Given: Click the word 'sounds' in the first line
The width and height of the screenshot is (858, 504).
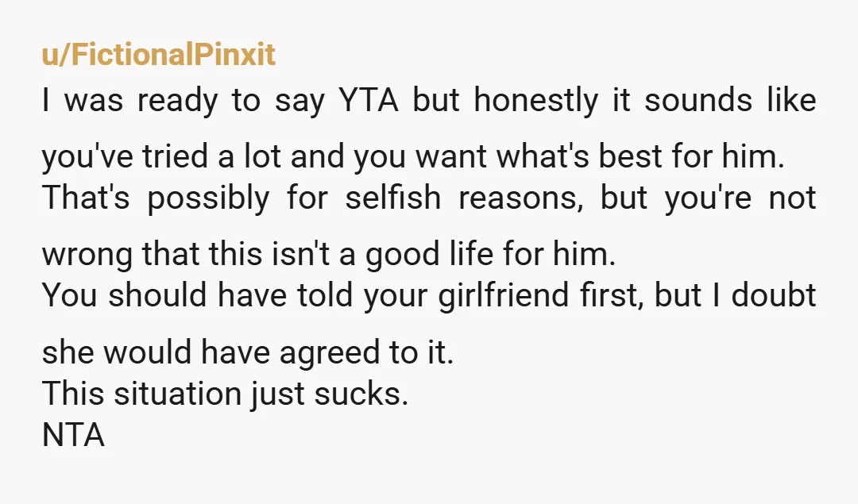Looking at the screenshot, I should [x=698, y=101].
